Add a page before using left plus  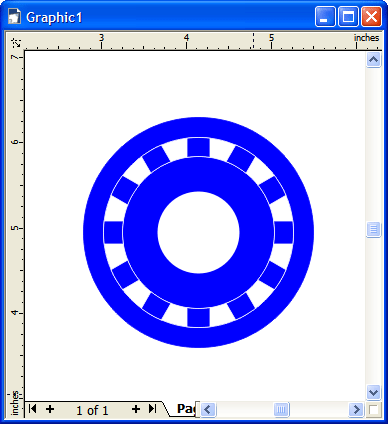click(x=50, y=409)
